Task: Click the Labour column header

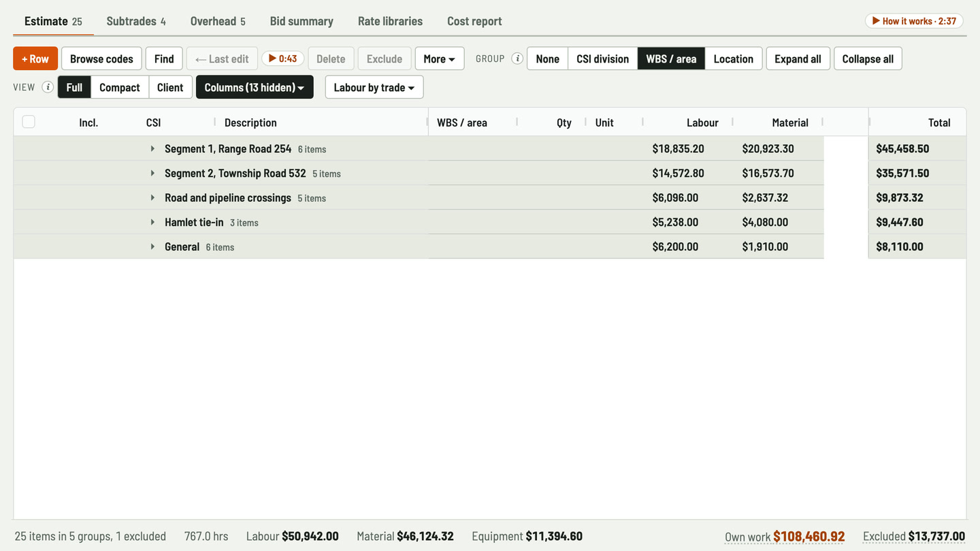Action: coord(702,122)
